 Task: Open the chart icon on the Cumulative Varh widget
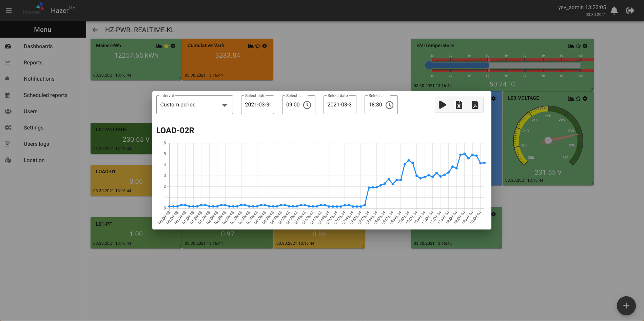pos(251,46)
